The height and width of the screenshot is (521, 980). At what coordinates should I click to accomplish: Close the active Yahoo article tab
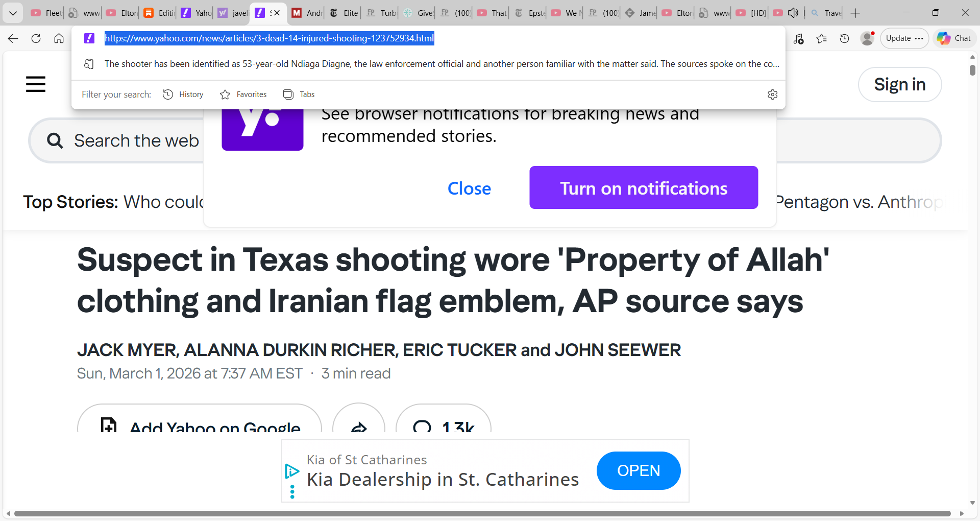(x=277, y=13)
